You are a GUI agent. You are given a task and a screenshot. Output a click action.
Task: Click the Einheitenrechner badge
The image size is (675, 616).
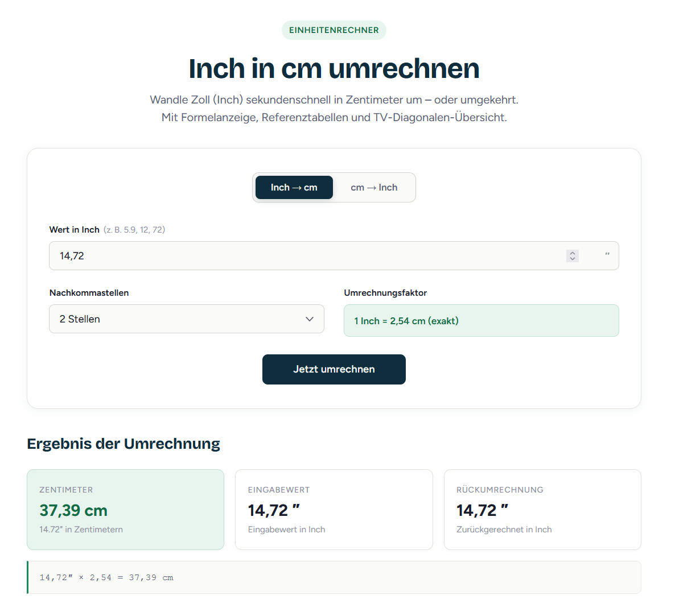[x=334, y=30]
